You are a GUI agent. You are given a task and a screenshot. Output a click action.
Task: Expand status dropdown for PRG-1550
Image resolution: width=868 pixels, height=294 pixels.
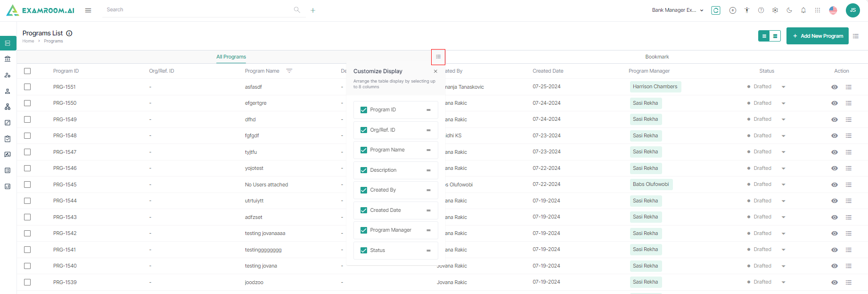784,103
